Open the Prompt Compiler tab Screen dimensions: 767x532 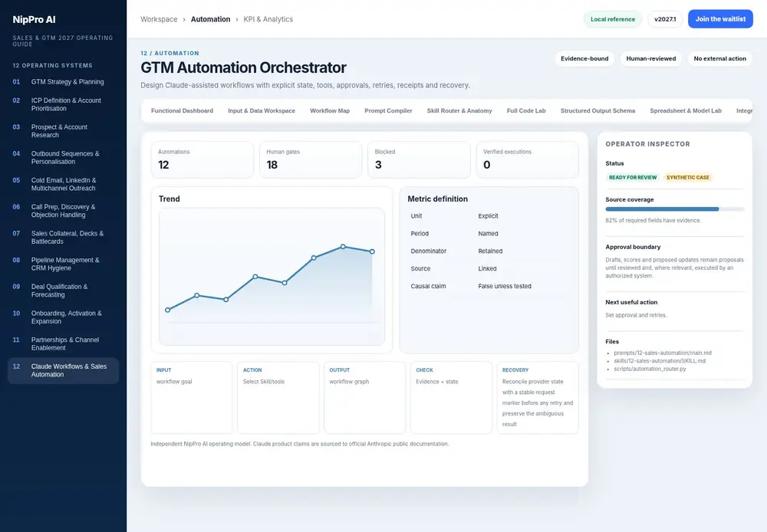click(x=388, y=110)
